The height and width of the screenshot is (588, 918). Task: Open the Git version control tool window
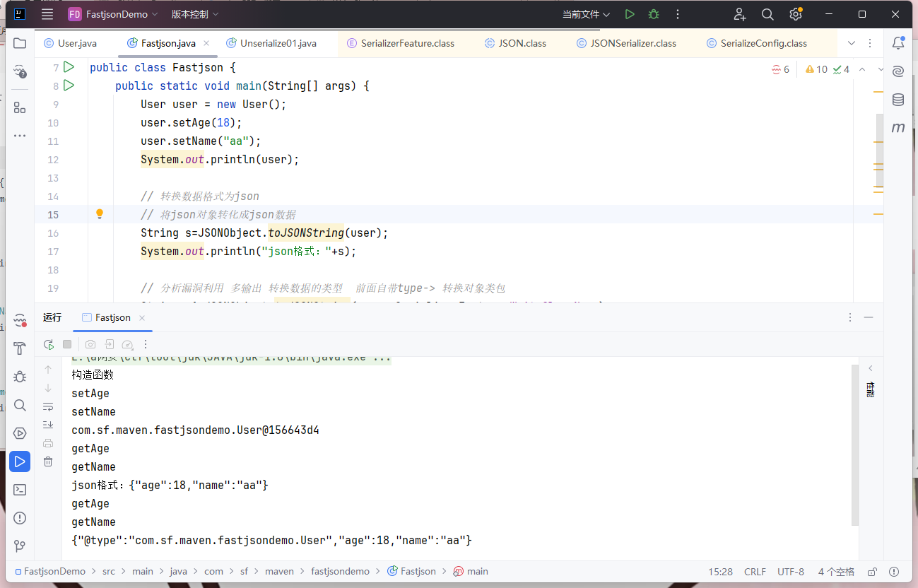20,546
